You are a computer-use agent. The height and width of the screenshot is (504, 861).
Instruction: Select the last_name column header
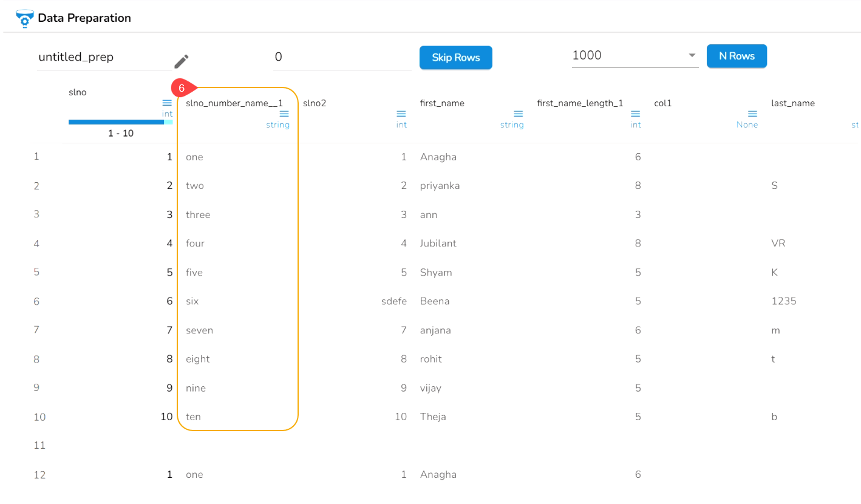793,103
